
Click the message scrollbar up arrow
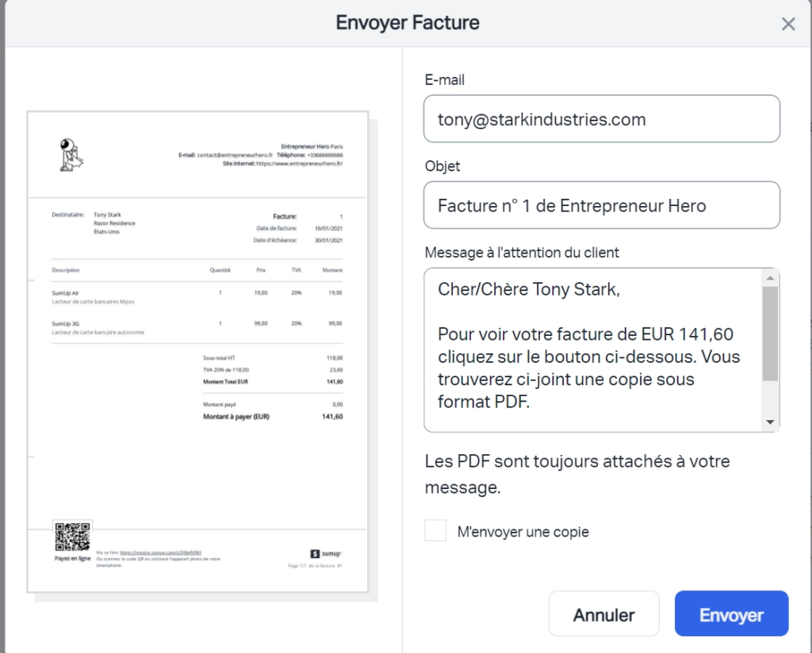click(770, 278)
